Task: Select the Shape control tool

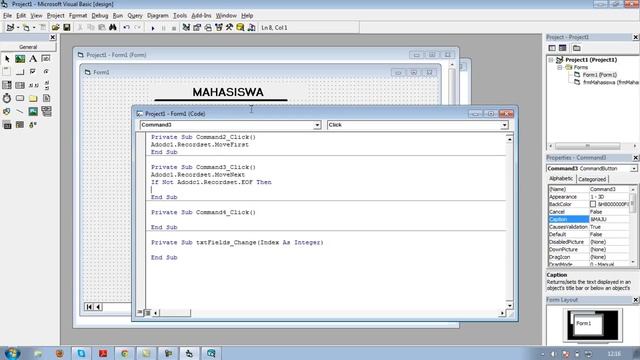Action: pyautogui.click(x=7, y=111)
